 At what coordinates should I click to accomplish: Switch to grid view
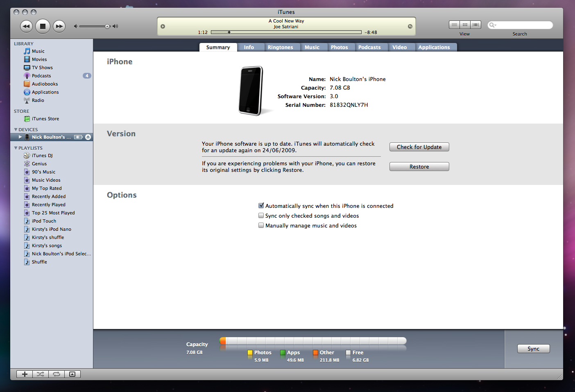point(465,25)
